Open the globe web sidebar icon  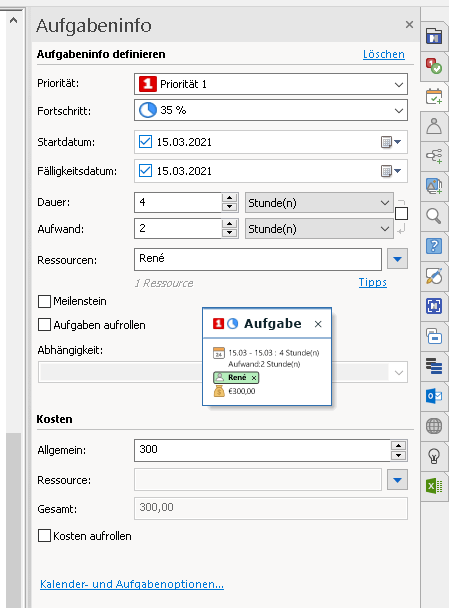[434, 426]
